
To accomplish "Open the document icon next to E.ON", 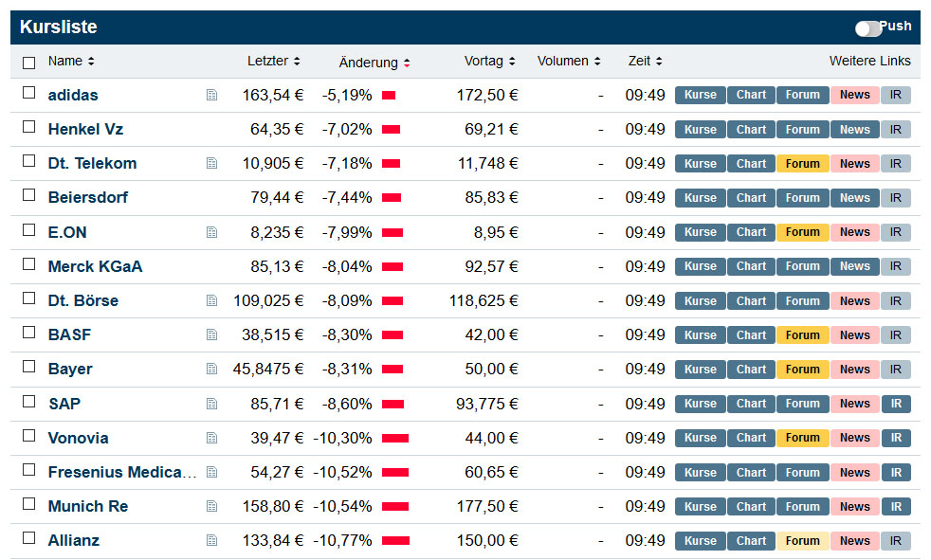I will (x=212, y=232).
